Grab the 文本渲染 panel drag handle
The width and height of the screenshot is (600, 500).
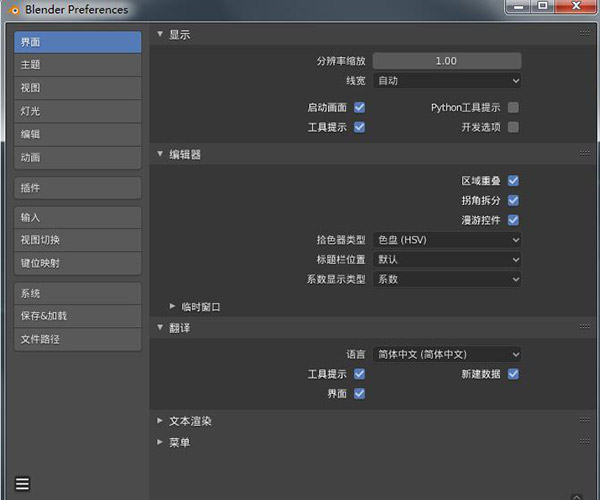click(x=584, y=420)
